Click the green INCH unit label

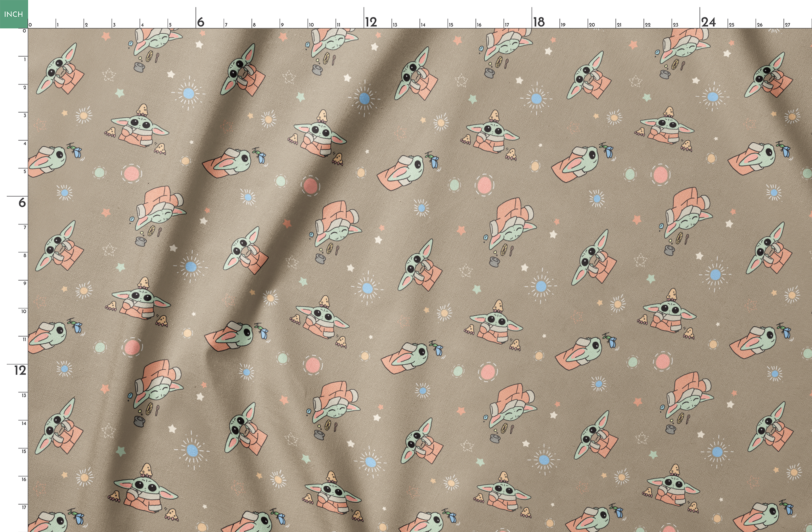(x=13, y=13)
